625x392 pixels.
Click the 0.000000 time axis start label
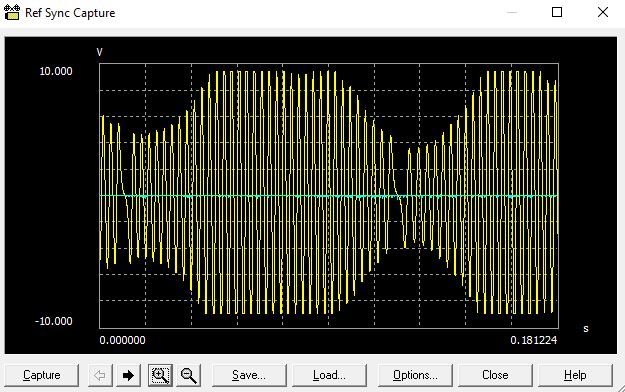coord(122,340)
